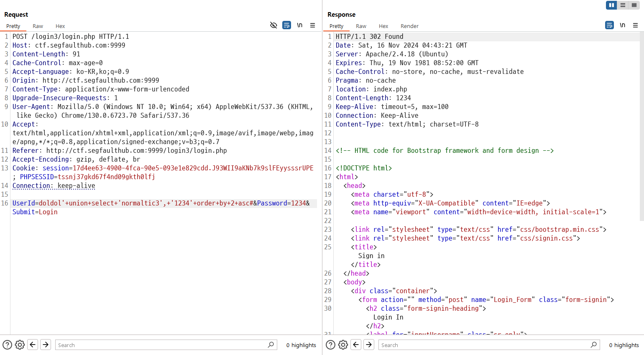Viewport: 644px width, 355px height.
Task: Open help icon under Request panel
Action: click(7, 345)
